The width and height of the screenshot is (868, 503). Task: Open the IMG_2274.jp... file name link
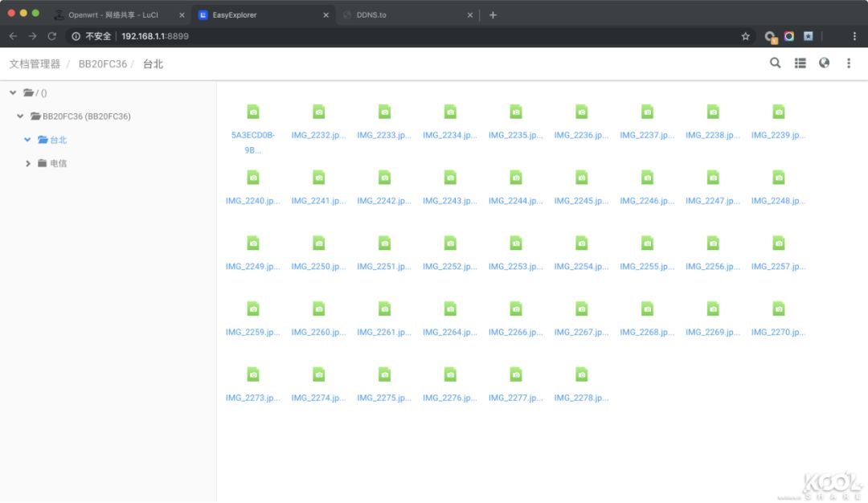(319, 398)
